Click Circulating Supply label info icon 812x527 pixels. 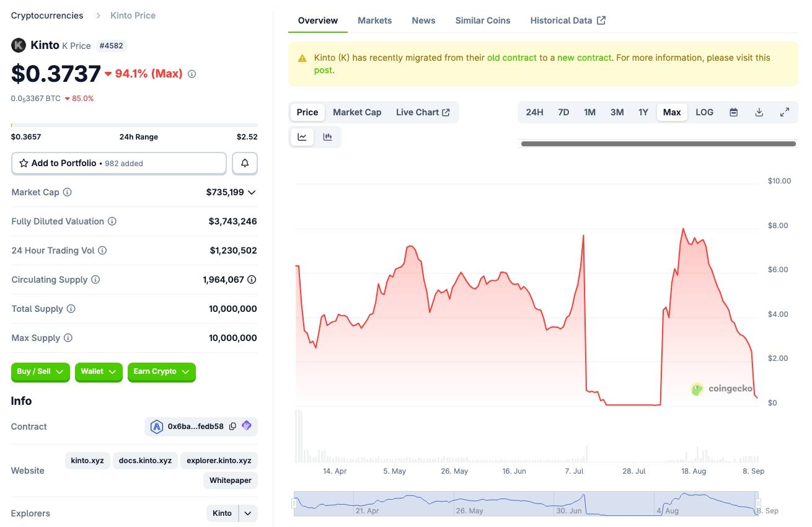95,280
